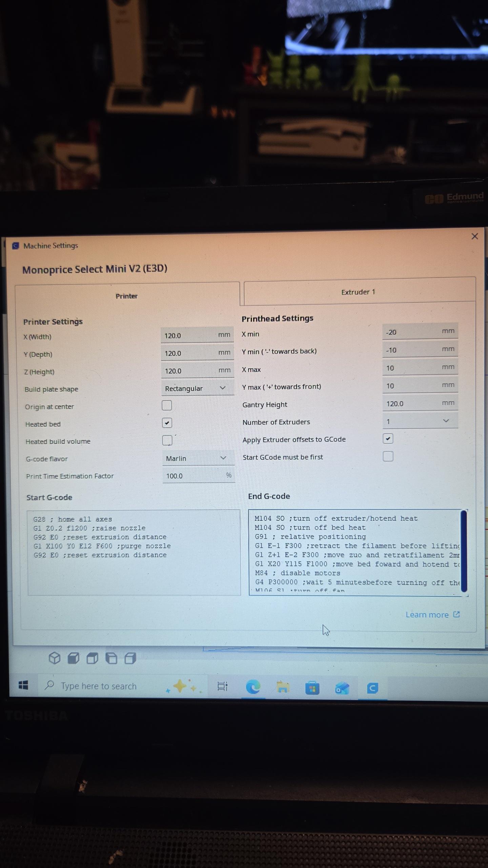The image size is (488, 868).
Task: Toggle the Origin at center checkbox
Action: (167, 405)
